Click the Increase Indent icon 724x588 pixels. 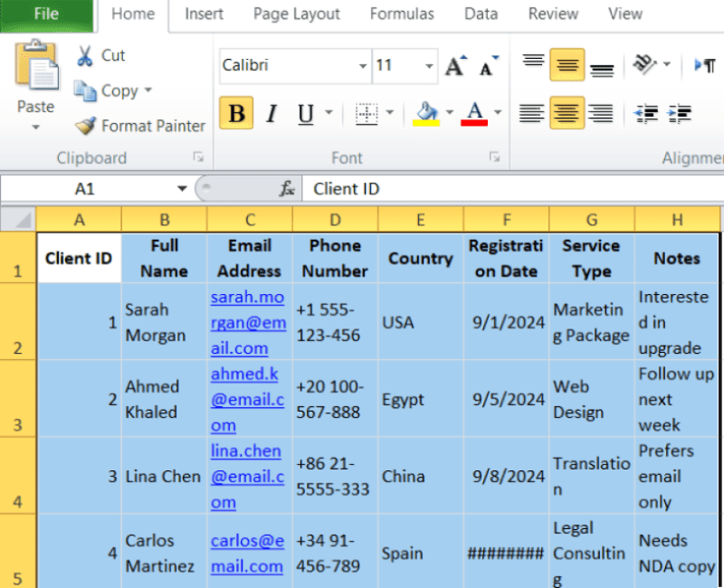point(679,114)
